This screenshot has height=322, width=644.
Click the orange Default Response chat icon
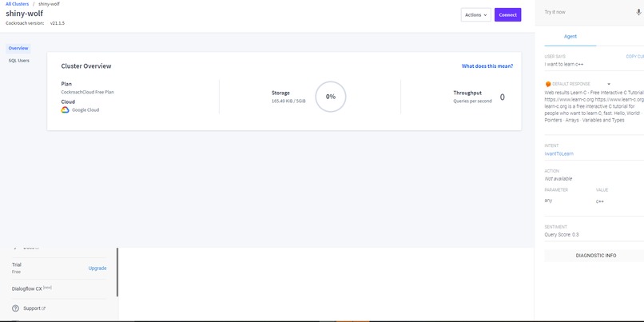548,84
